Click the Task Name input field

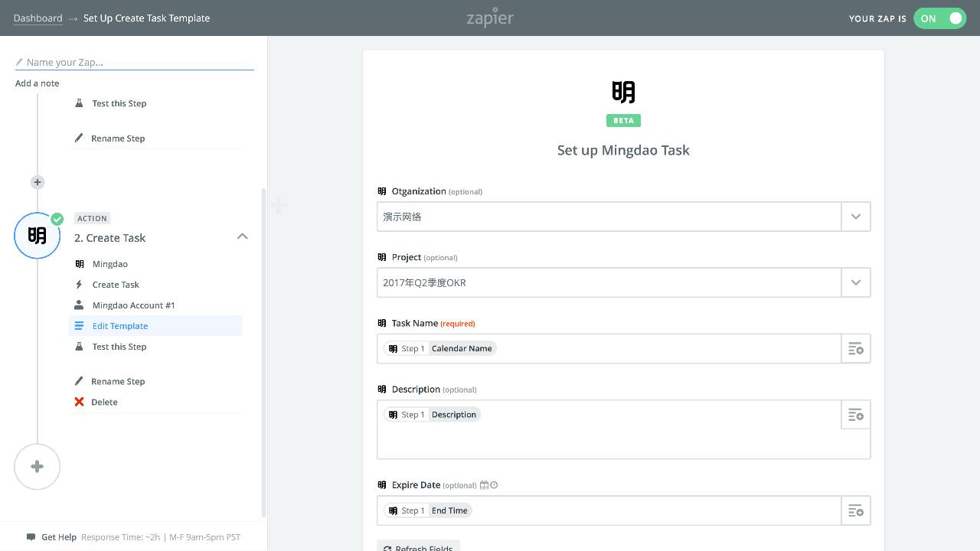point(609,349)
